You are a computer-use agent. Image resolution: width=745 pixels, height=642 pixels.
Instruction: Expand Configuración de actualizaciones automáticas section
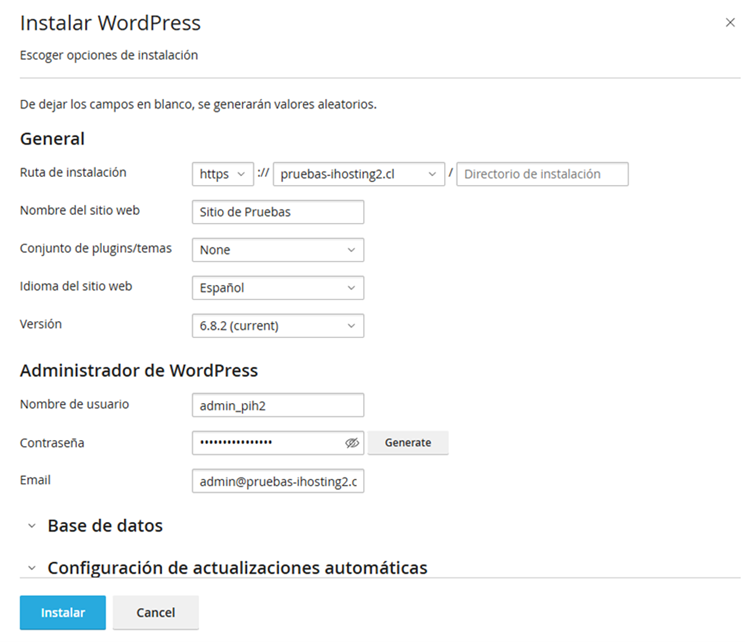click(228, 567)
